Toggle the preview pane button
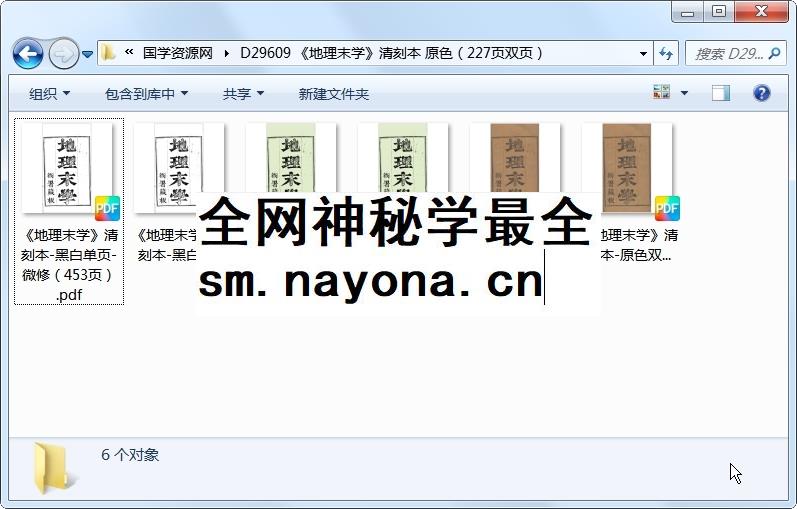Image resolution: width=797 pixels, height=509 pixels. point(721,93)
